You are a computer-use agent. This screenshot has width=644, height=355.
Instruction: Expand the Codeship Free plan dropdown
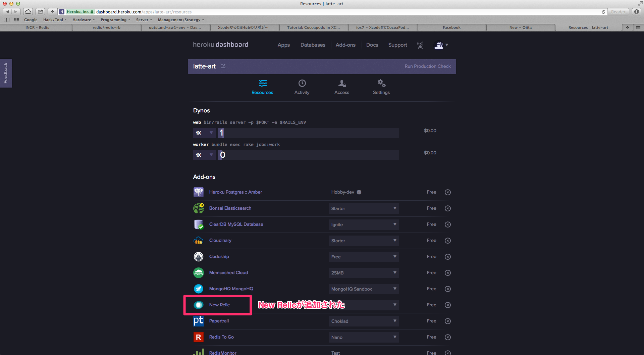(364, 257)
